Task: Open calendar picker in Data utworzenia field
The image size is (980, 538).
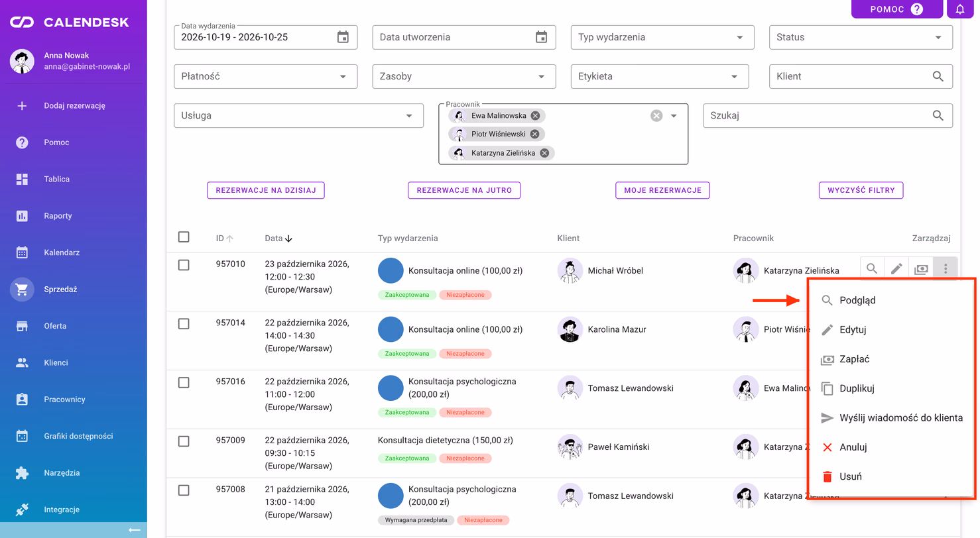Action: (542, 37)
